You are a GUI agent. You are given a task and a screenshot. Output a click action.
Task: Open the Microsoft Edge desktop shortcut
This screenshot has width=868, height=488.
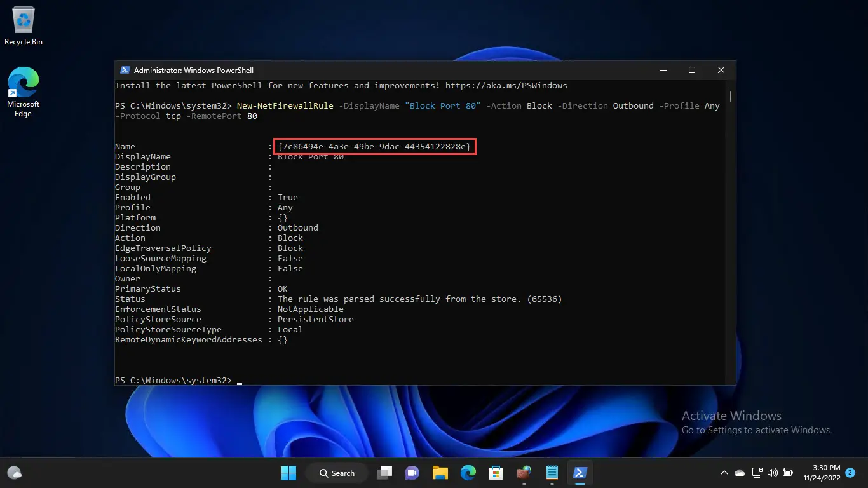tap(23, 92)
